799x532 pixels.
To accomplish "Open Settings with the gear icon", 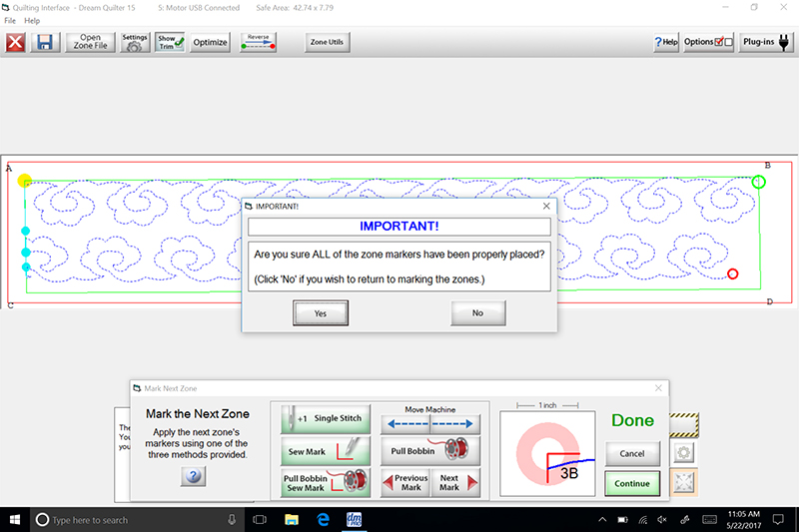I will [x=135, y=43].
